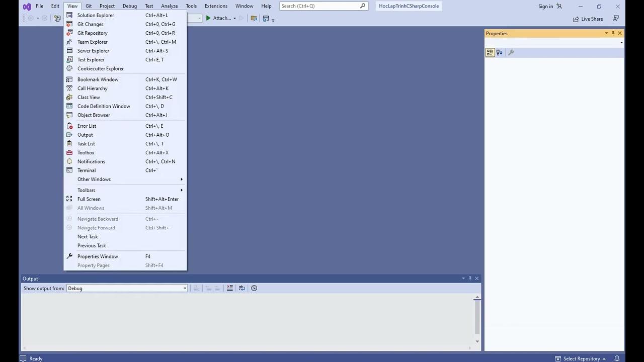This screenshot has width=644, height=362.
Task: Close the Output panel
Action: [477, 279]
